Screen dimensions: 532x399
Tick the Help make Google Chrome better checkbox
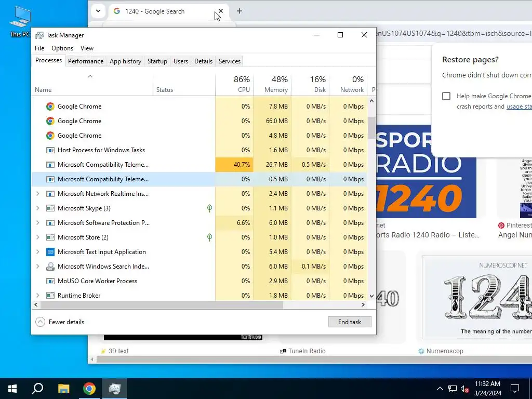(x=446, y=96)
